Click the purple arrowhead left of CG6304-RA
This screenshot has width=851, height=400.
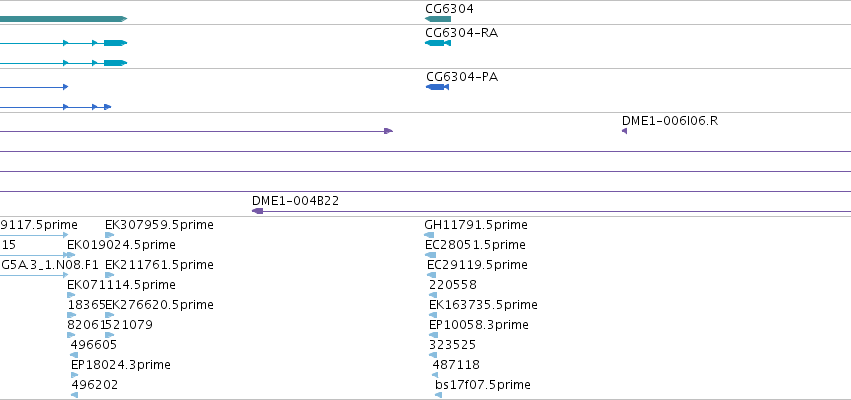pos(388,131)
